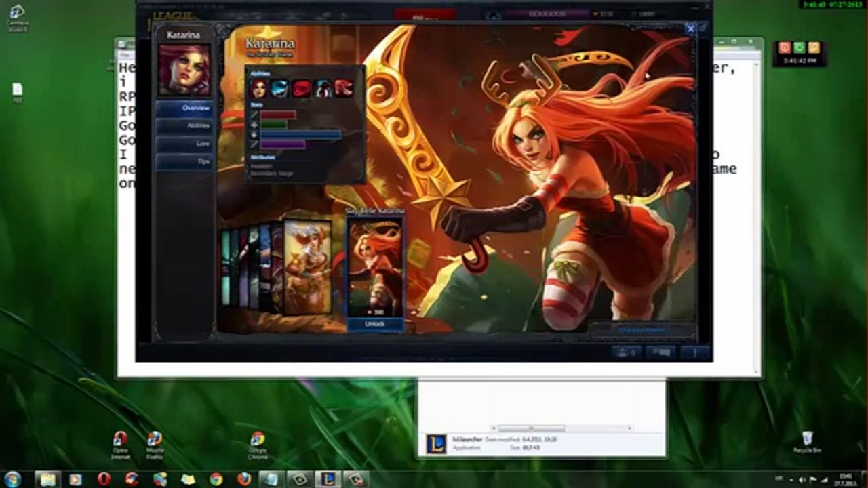
Task: Click the system clock in the taskbar
Action: coord(846,479)
